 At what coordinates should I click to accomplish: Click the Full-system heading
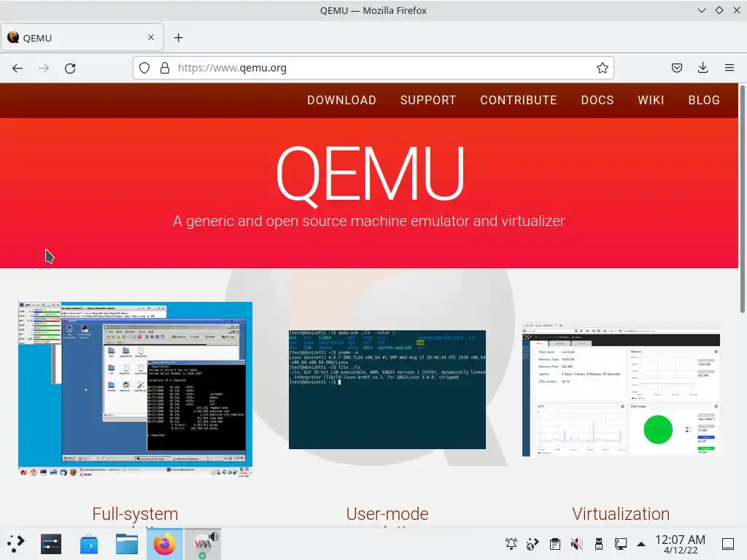(x=135, y=514)
